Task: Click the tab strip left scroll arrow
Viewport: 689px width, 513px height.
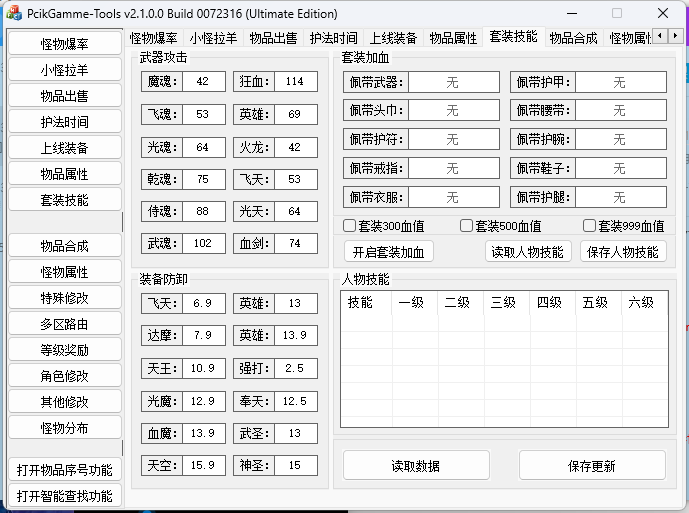Action: pyautogui.click(x=659, y=36)
